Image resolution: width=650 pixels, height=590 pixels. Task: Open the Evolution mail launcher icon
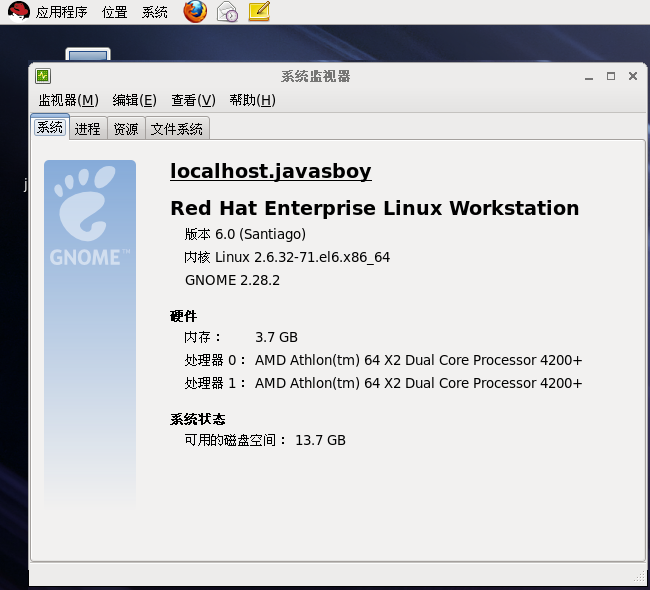227,11
